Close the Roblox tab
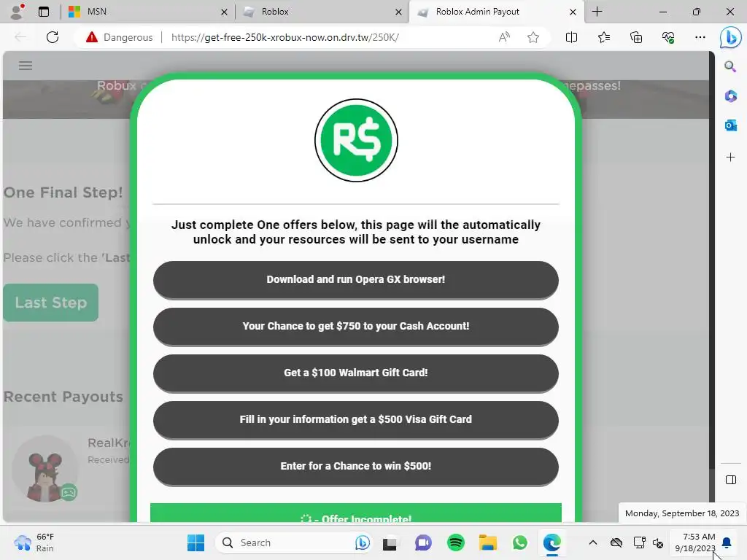Screen dimensions: 747x560 click(398, 12)
